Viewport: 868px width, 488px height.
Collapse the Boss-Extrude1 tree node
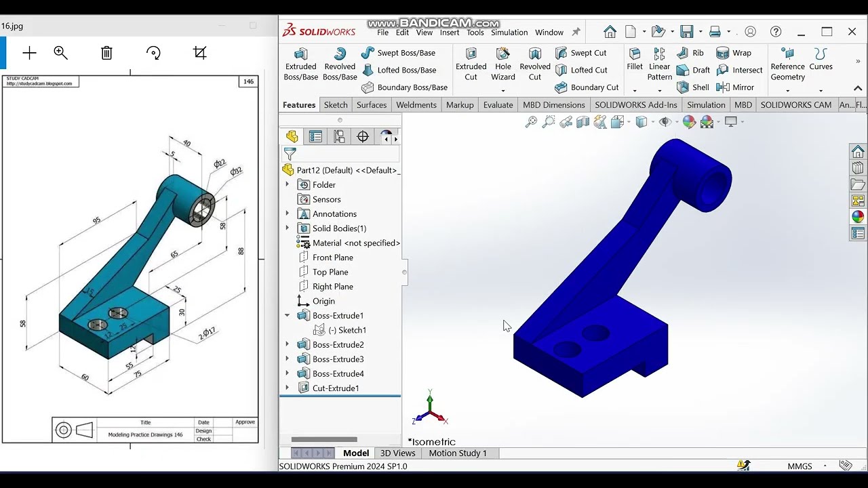pos(287,316)
